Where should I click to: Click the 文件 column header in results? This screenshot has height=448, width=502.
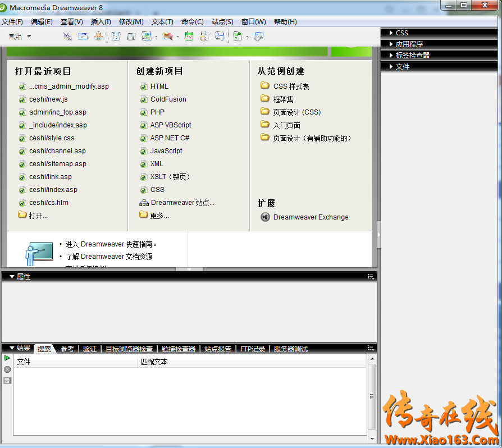[x=76, y=362]
